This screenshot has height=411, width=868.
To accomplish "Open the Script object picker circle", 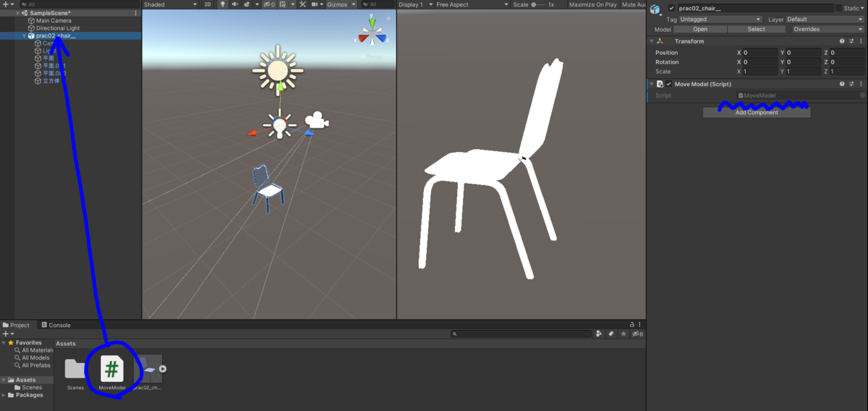I will pyautogui.click(x=862, y=96).
